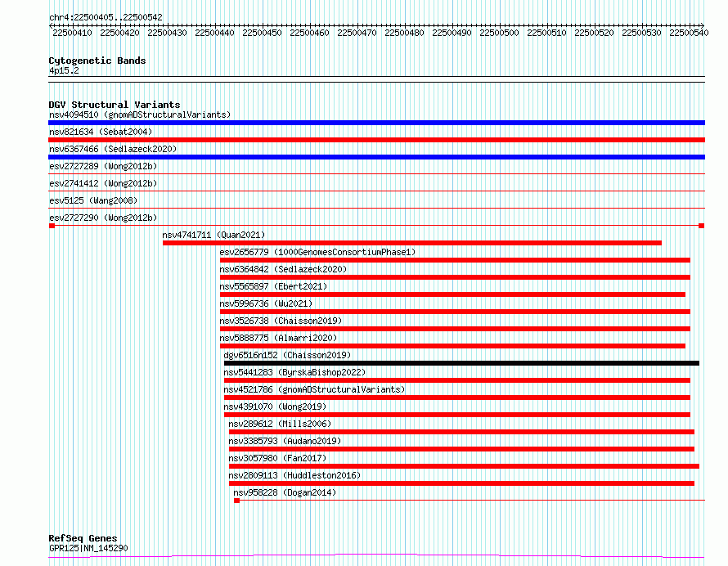The height and width of the screenshot is (566, 728).
Task: Open the esv5125 (Wang2008) variant label
Action: coord(93,200)
